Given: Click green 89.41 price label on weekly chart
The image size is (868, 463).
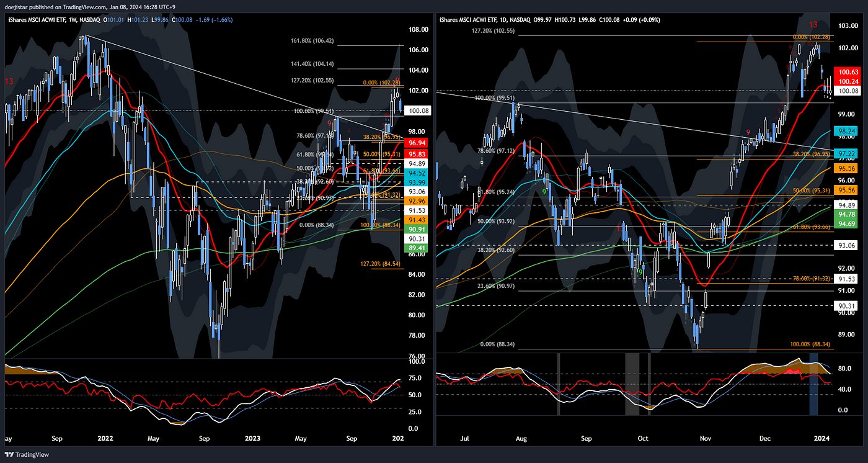Looking at the screenshot, I should pos(416,248).
